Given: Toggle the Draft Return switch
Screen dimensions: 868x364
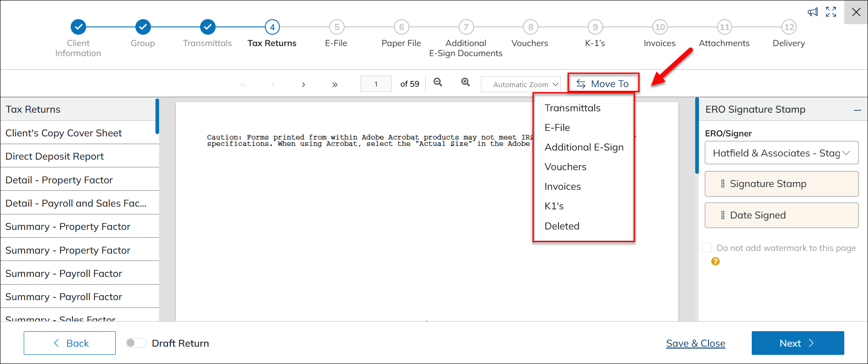Looking at the screenshot, I should tap(136, 343).
